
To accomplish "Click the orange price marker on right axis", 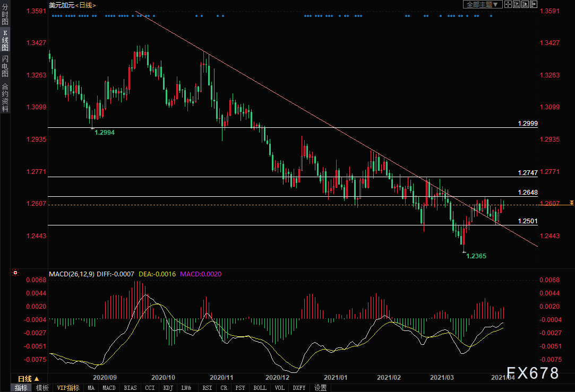I will tap(571, 203).
